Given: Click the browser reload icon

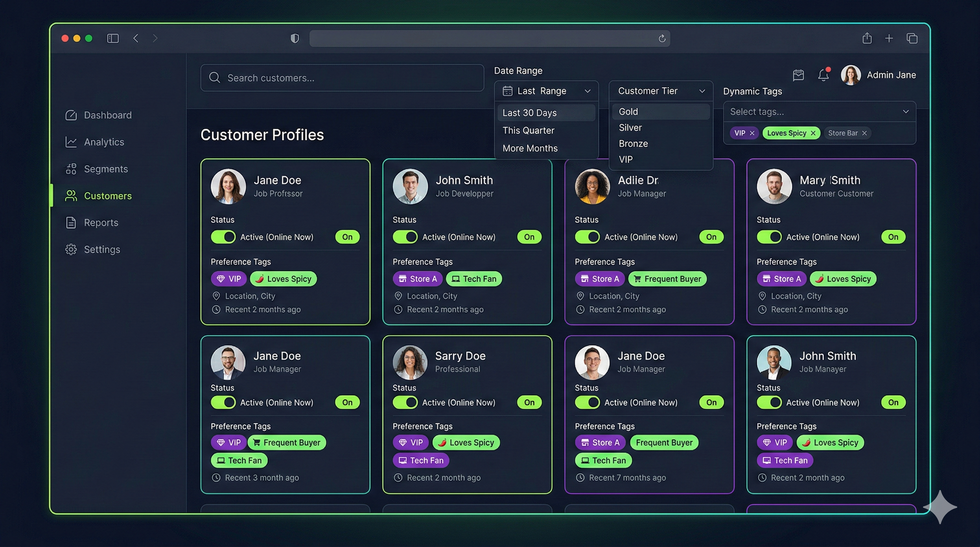Looking at the screenshot, I should [x=662, y=38].
